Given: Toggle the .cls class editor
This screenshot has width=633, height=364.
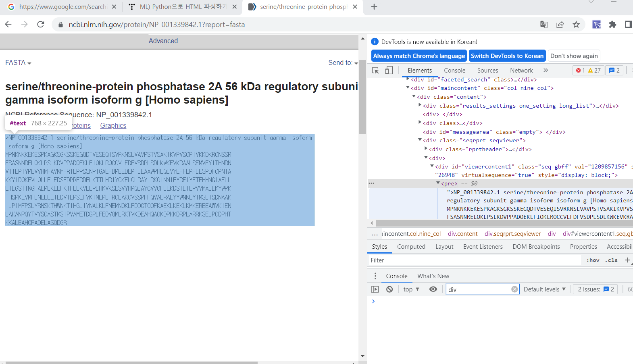Looking at the screenshot, I should (612, 260).
